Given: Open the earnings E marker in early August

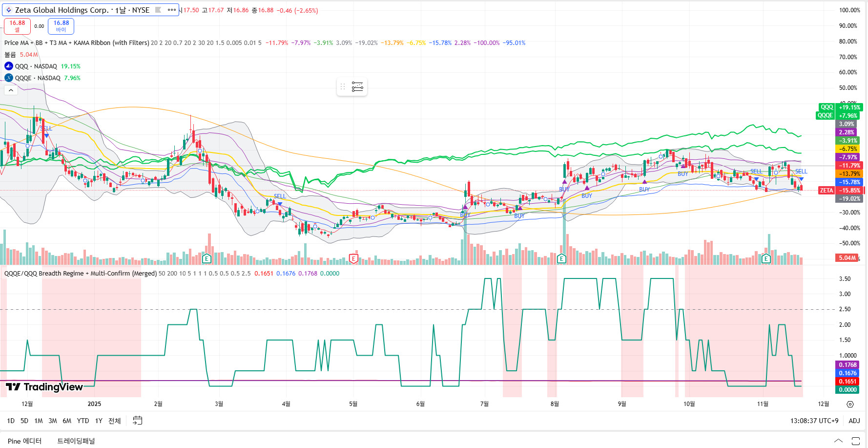Looking at the screenshot, I should pyautogui.click(x=561, y=258).
